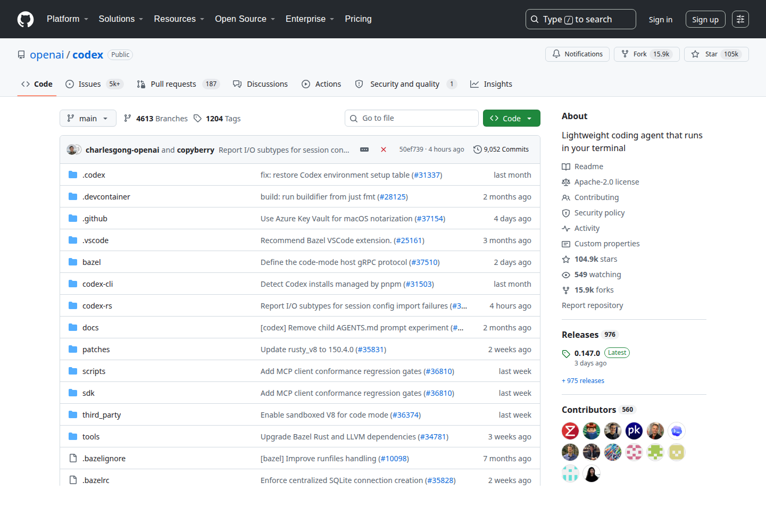Viewport: 766px width, 532px height.
Task: Fork the codex repository
Action: tap(647, 54)
